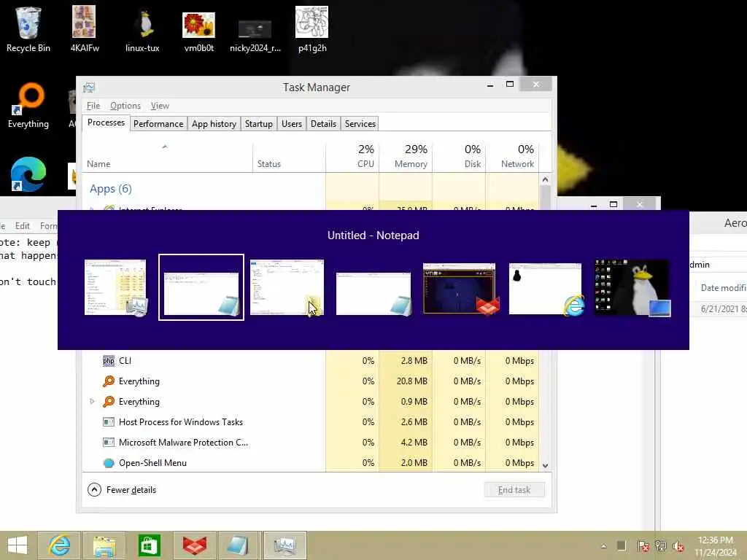Image resolution: width=747 pixels, height=560 pixels.
Task: Click the process list scroll down arrow
Action: [546, 466]
